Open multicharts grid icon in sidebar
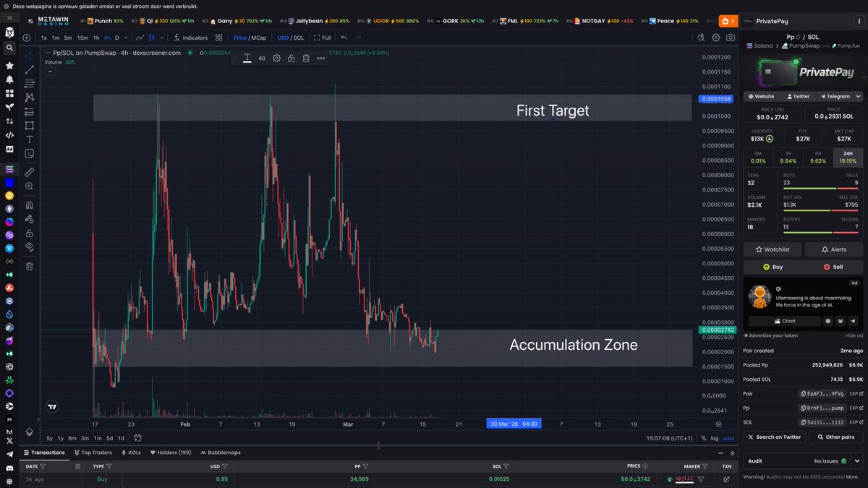Image resolution: width=868 pixels, height=488 pixels. tap(9, 93)
